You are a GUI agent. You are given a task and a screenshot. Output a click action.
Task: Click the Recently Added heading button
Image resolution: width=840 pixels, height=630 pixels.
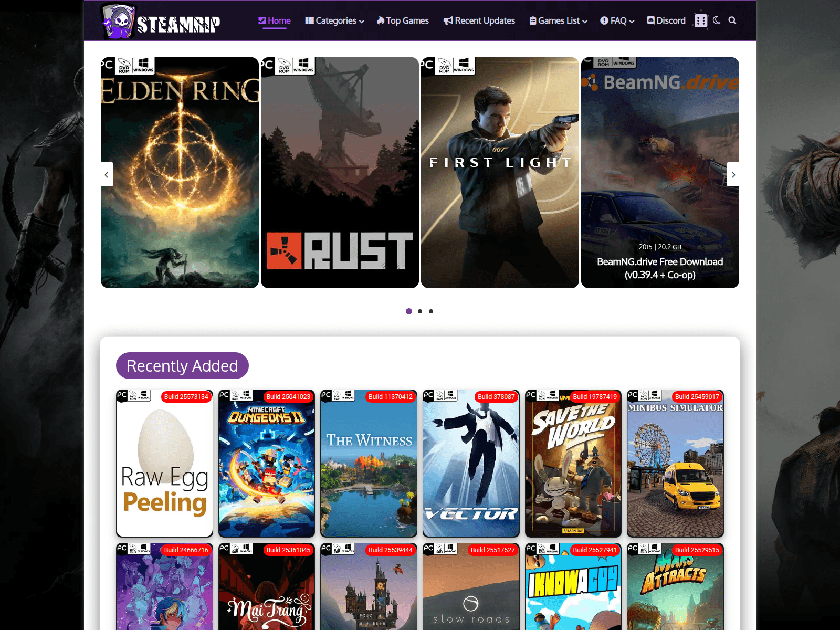[x=182, y=366]
